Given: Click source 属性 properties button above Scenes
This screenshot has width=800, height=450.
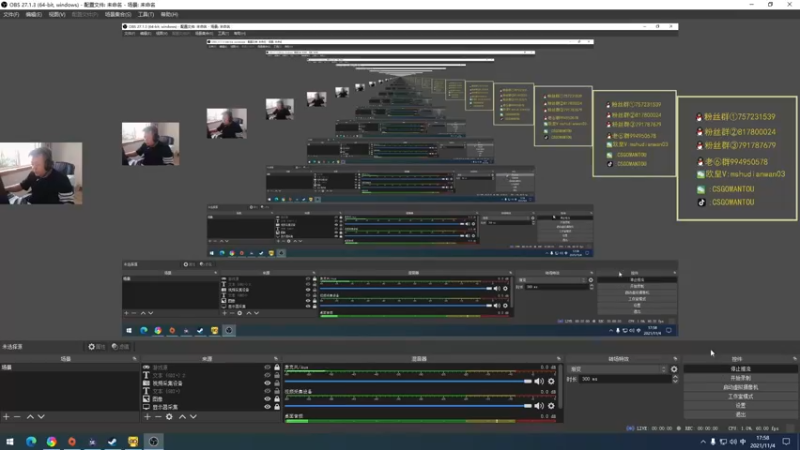Looking at the screenshot, I should tap(96, 347).
